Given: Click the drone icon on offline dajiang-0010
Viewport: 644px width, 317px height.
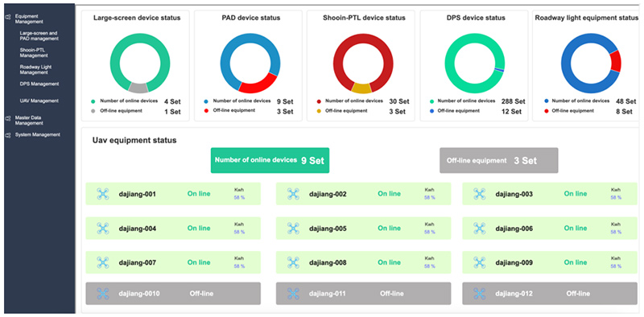Looking at the screenshot, I should tap(103, 294).
